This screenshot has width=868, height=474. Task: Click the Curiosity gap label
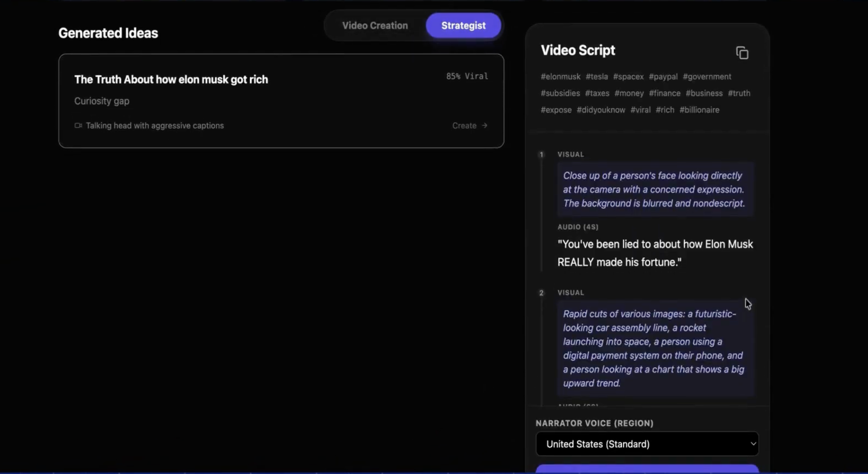click(102, 101)
